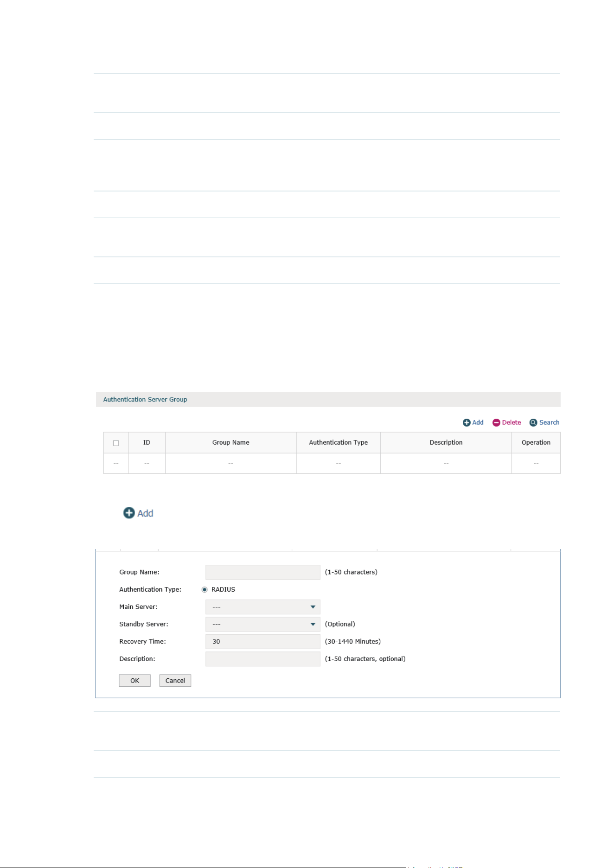Click the '(30-1440 Minutes)' hint text
614x868 pixels.
353,642
